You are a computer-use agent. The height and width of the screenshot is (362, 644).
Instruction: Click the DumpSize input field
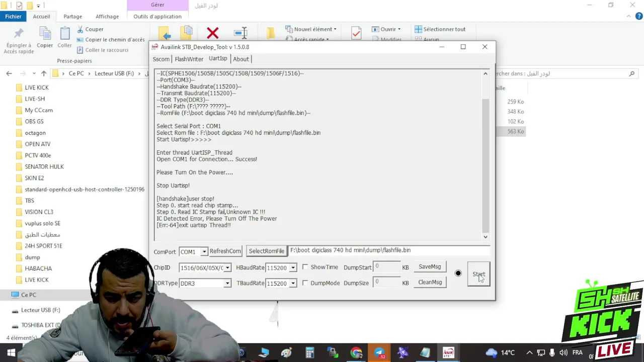(386, 283)
